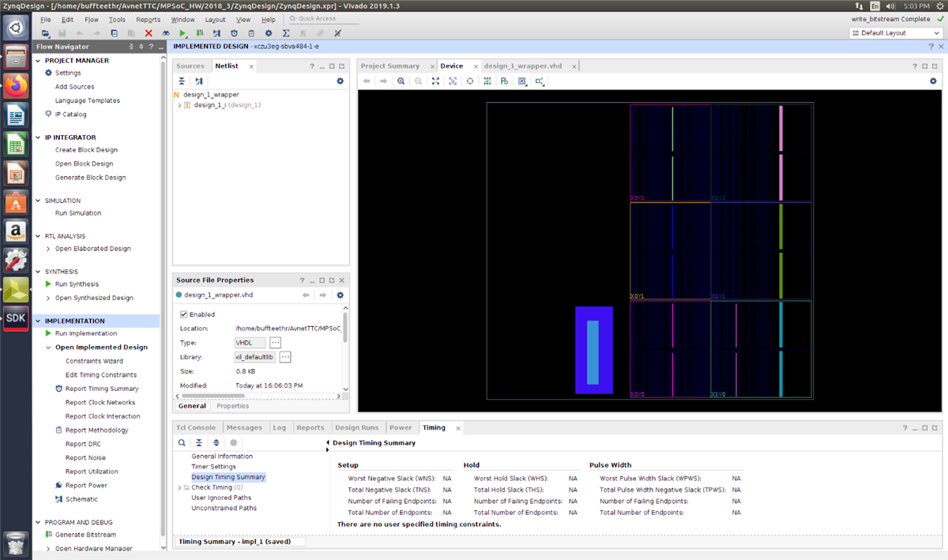Expand the design_1_i netlist node

tap(179, 105)
